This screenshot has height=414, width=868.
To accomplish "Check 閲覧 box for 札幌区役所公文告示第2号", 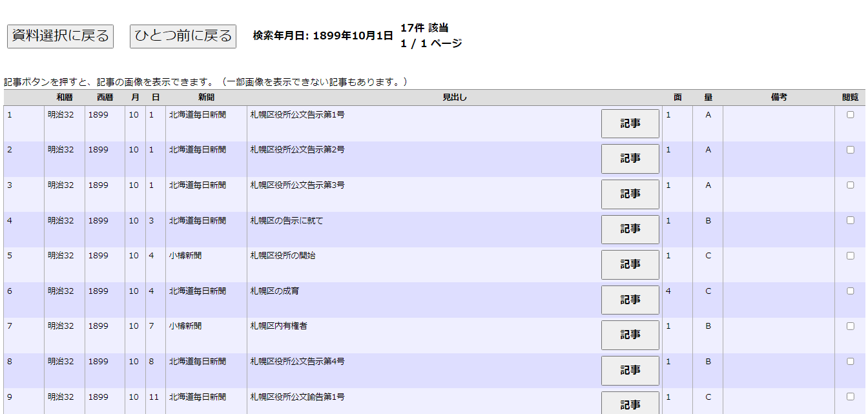I will point(851,149).
